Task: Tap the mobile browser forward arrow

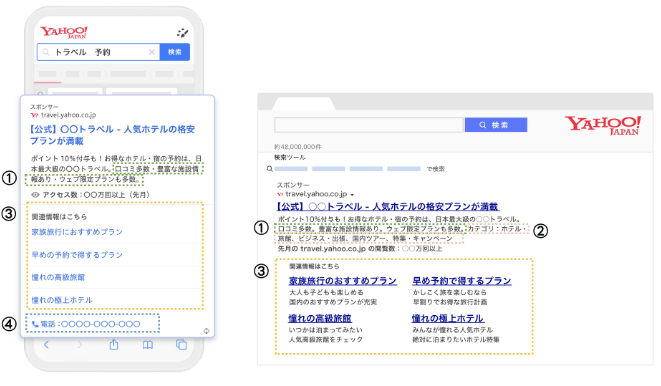Action: pos(80,345)
